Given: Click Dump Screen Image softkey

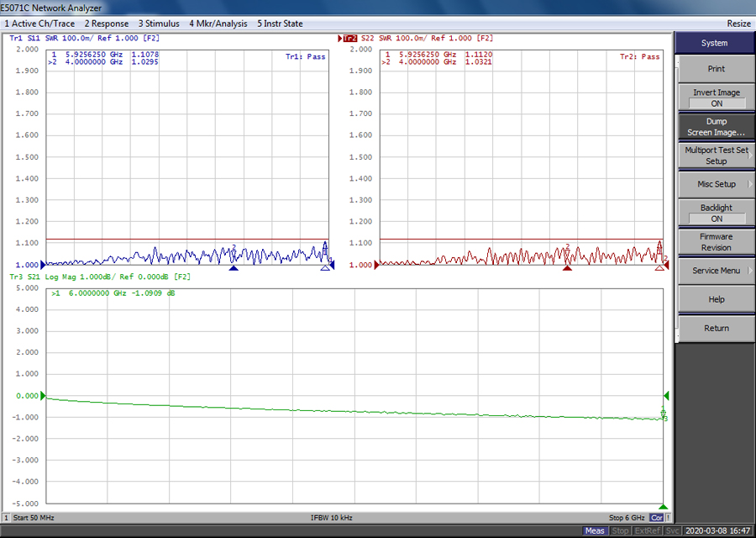Looking at the screenshot, I should [716, 126].
